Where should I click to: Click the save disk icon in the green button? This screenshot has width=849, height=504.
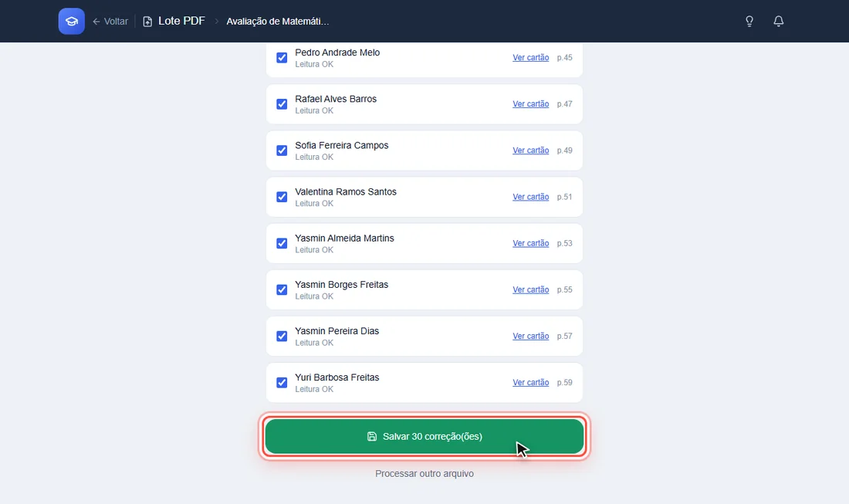(x=372, y=436)
